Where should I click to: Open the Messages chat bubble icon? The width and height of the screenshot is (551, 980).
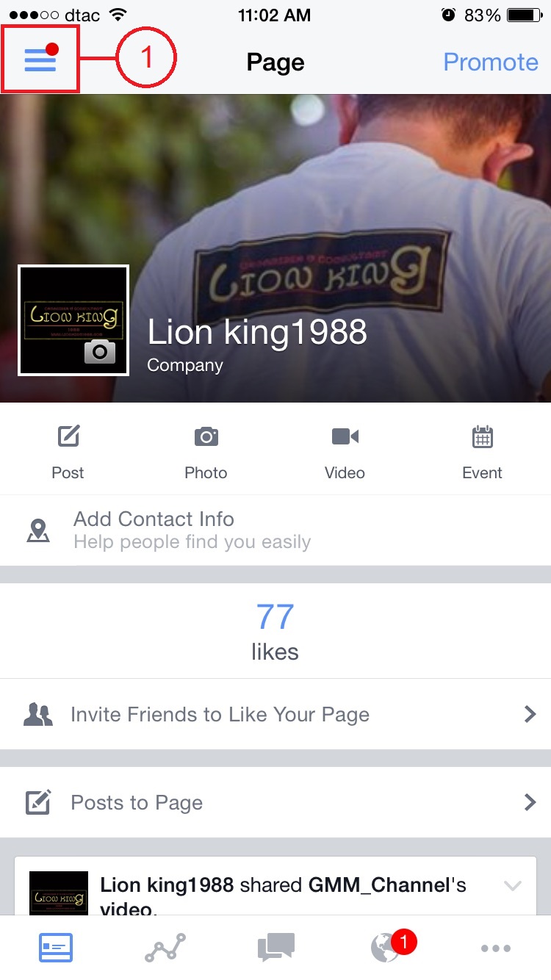[276, 948]
